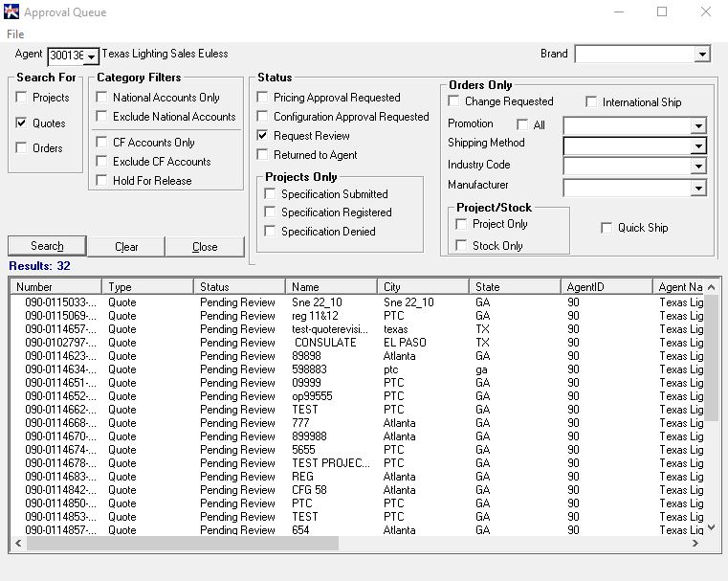Open the Shipping Method dropdown
This screenshot has width=728, height=581.
click(698, 146)
